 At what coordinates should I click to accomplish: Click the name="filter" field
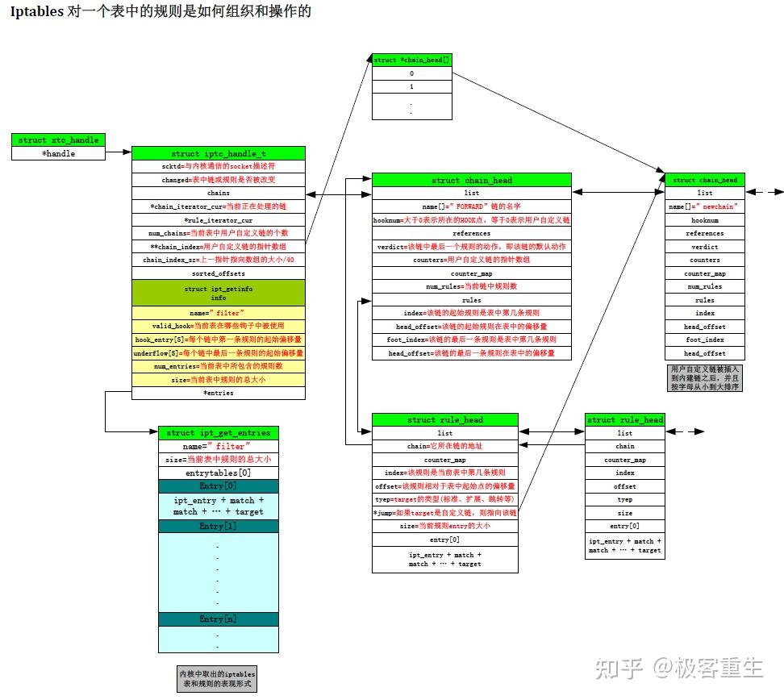coord(219,313)
